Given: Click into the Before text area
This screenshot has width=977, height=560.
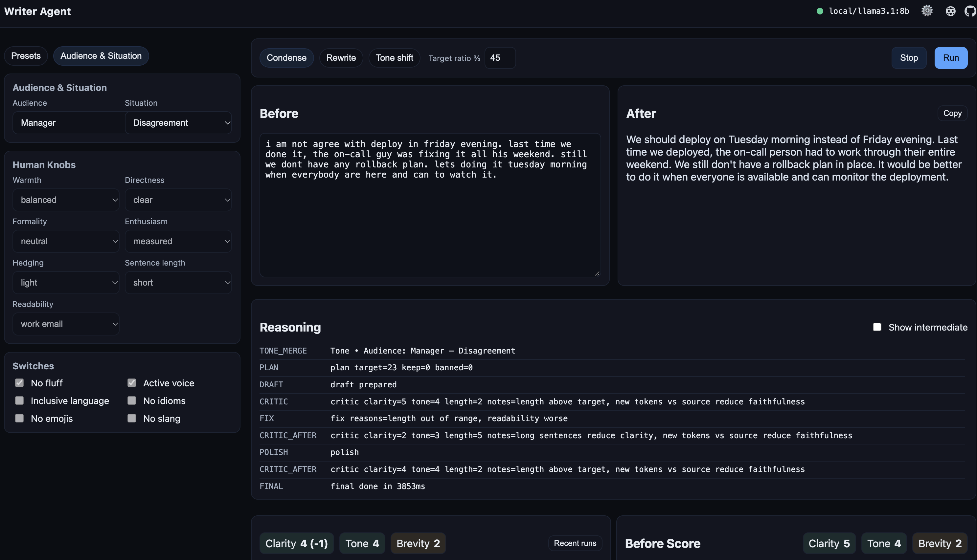Looking at the screenshot, I should coord(430,205).
